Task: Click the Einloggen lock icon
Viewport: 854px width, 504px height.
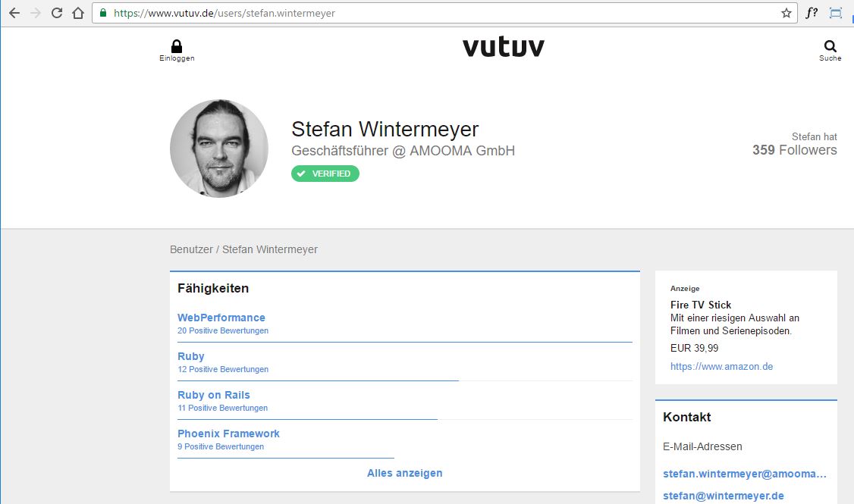Action: tap(177, 46)
